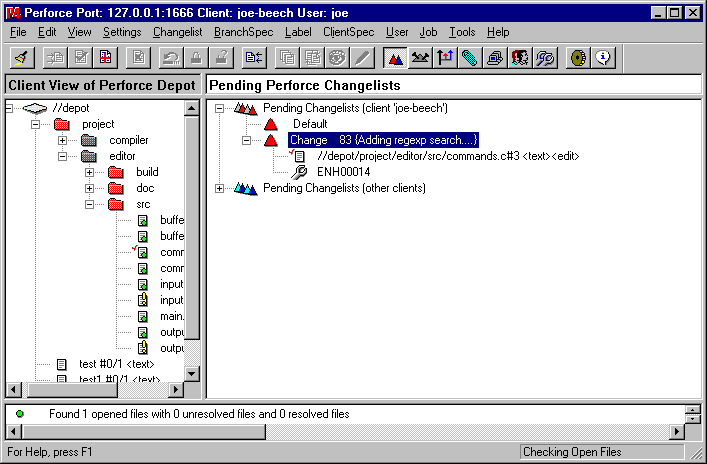The image size is (707, 464).
Task: Click the job key icon beside ENH00014
Action: click(x=299, y=172)
